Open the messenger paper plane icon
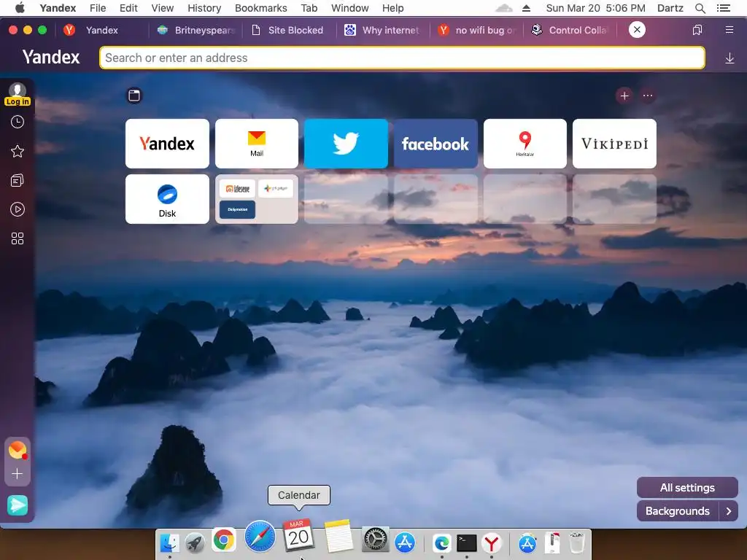747x560 pixels. point(18,505)
